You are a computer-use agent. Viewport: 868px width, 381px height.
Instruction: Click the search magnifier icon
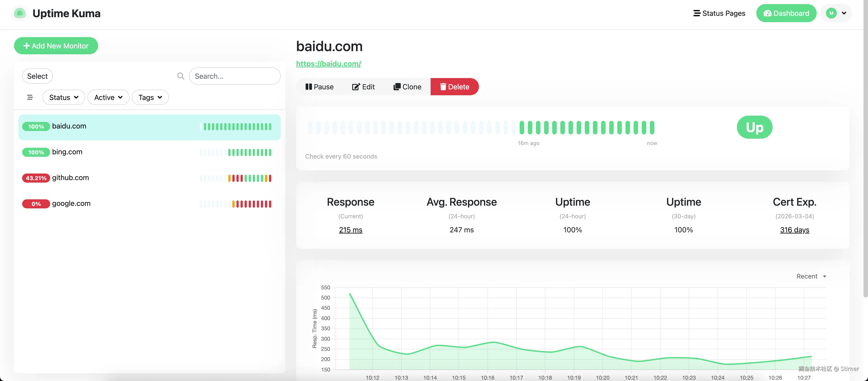click(x=181, y=76)
